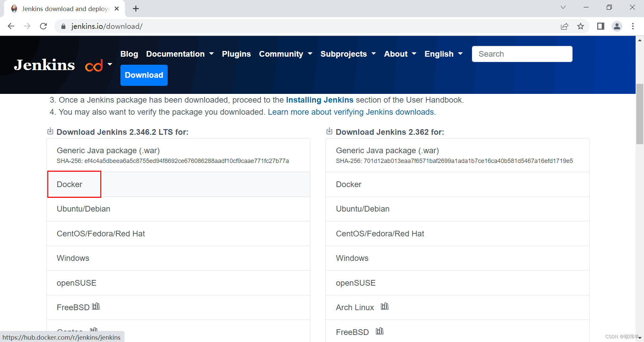The width and height of the screenshot is (644, 342).
Task: Bookmark this page with star icon
Action: pos(581,26)
